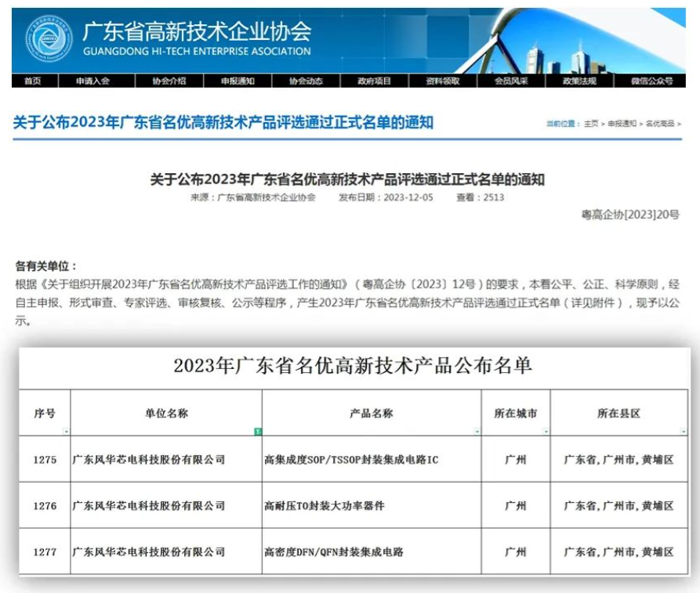Open the 申请入会 menu item
Viewport: 700px width, 593px height.
click(x=92, y=81)
